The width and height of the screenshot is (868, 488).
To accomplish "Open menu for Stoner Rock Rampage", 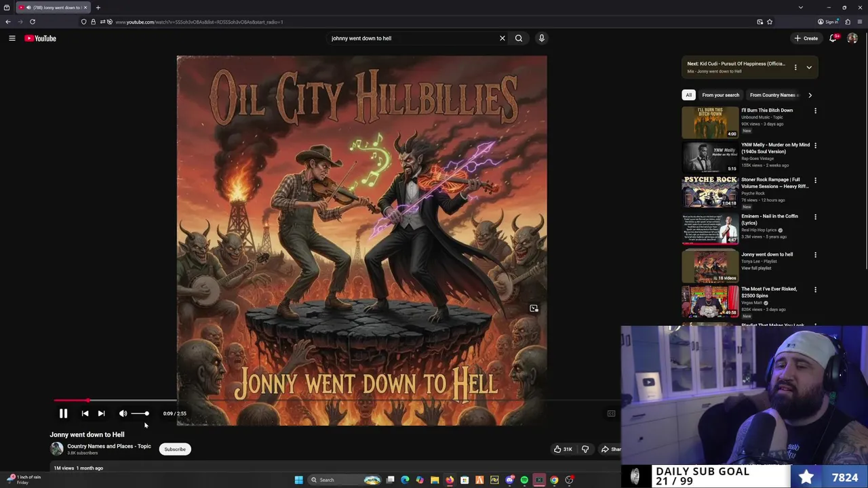I will click(x=815, y=180).
